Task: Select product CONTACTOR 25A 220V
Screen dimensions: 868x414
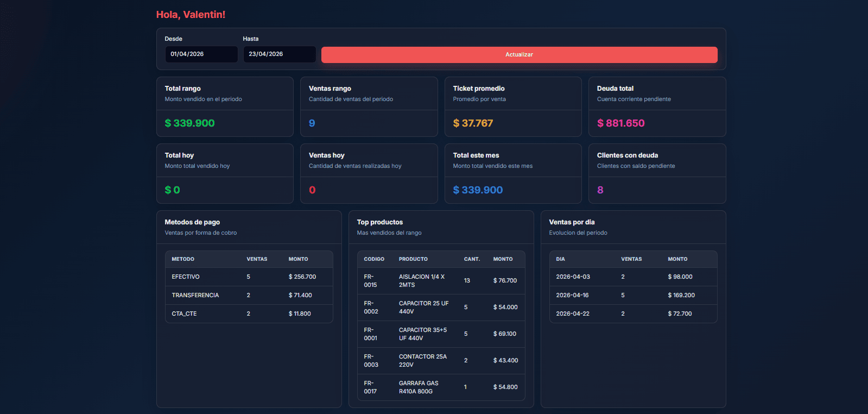Action: point(423,361)
